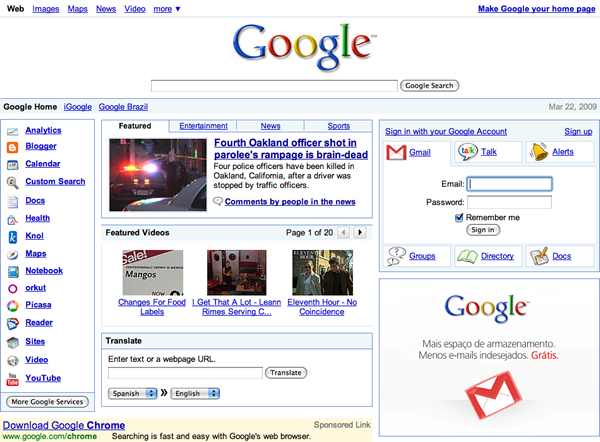Click the Gmail envelope icon
The height and width of the screenshot is (442, 600).
[x=396, y=152]
